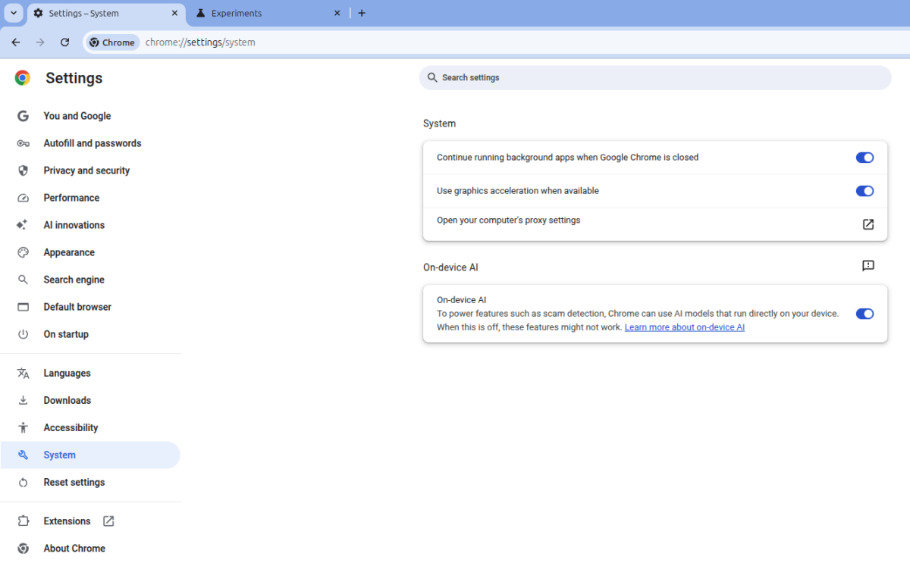Click the browser forward arrow
The width and height of the screenshot is (910, 588).
pos(40,42)
